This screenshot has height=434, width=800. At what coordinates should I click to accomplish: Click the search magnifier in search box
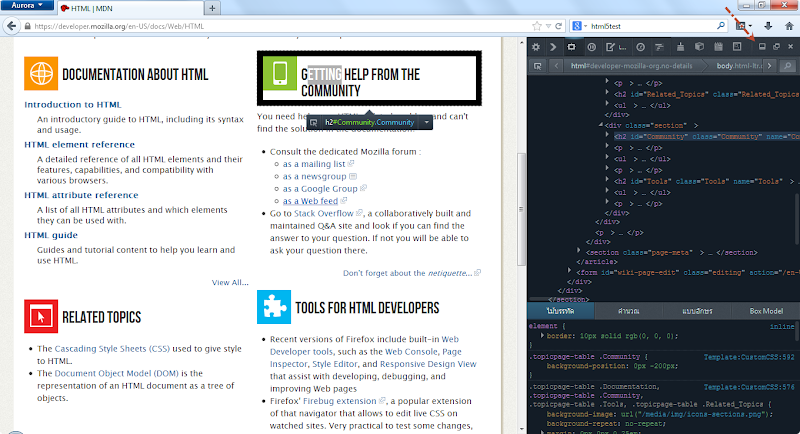click(x=721, y=26)
